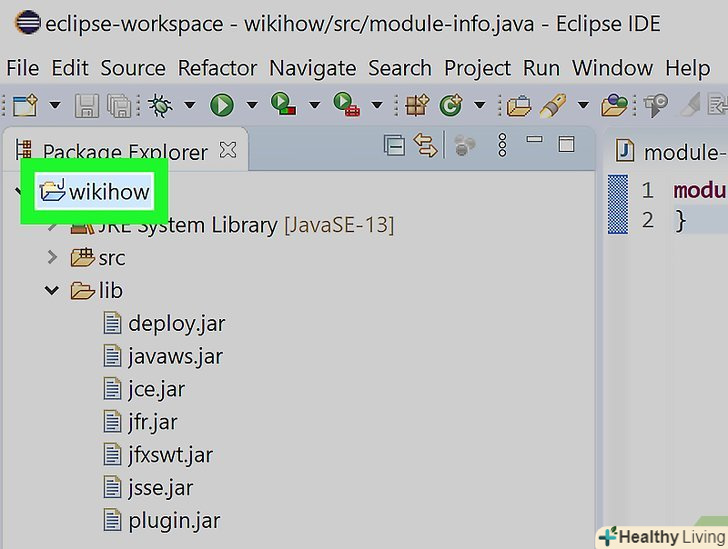Expand the src folder arrow
This screenshot has width=728, height=549.
point(52,257)
